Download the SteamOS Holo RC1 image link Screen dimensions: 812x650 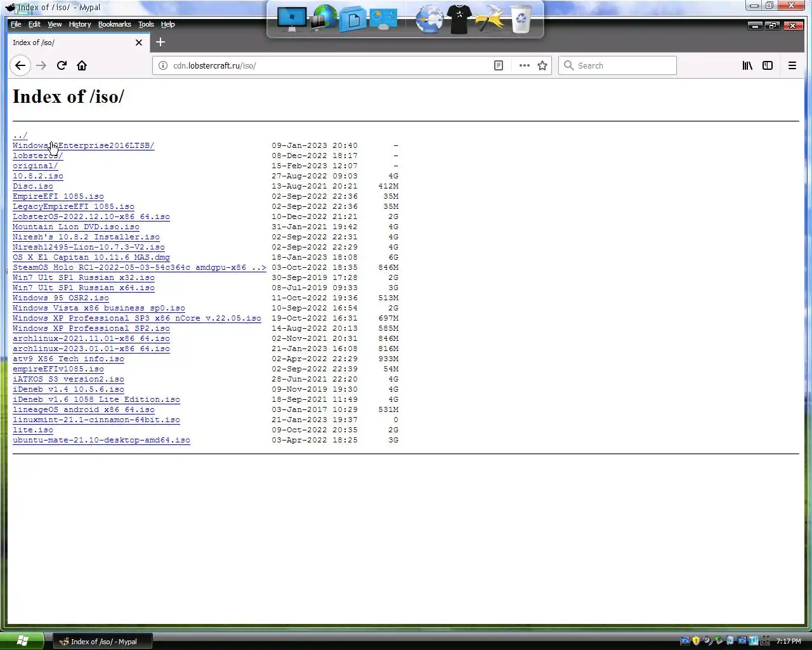click(x=140, y=267)
